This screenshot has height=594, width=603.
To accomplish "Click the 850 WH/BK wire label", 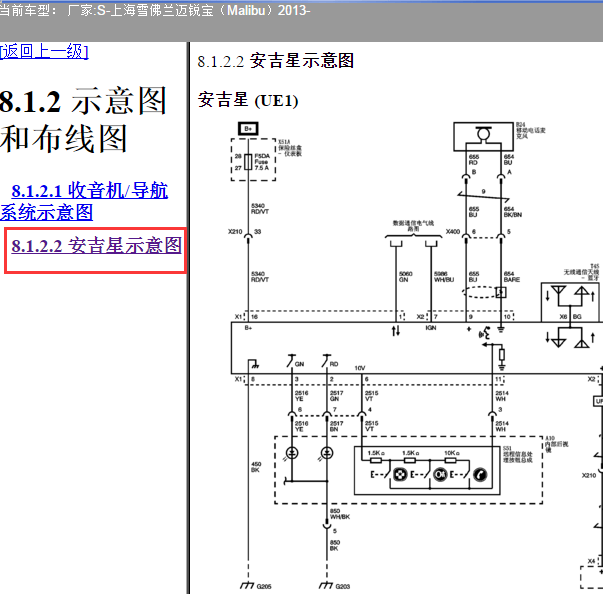I will (340, 514).
